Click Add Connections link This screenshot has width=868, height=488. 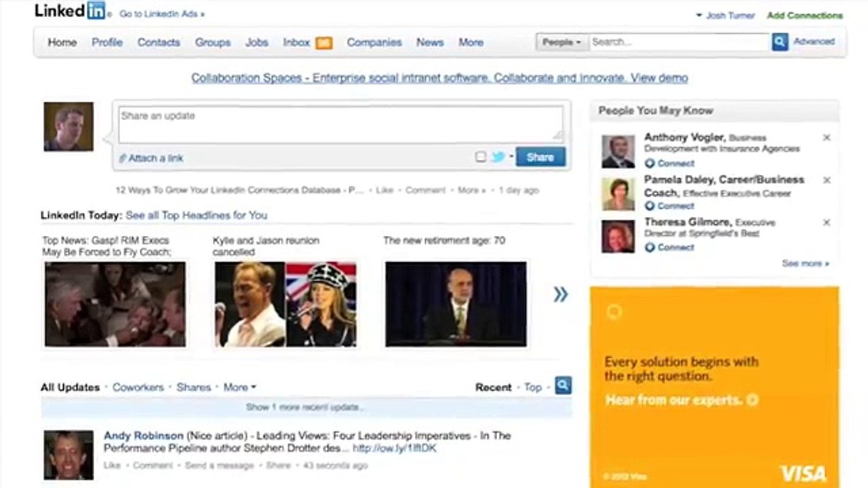coord(805,16)
